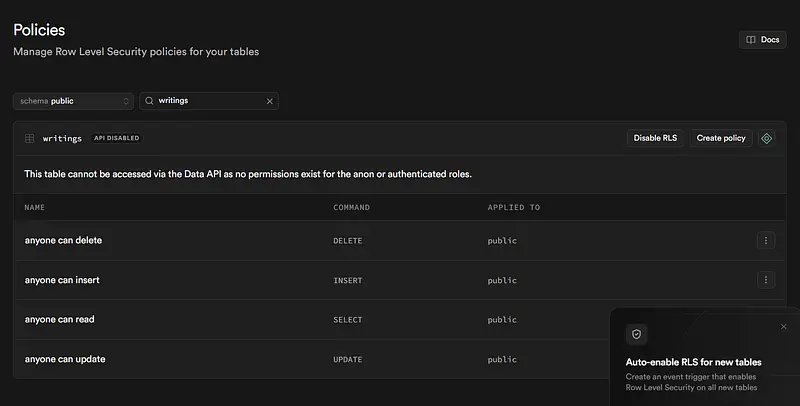Click the green diamond assistant icon
The image size is (800, 406).
[767, 138]
